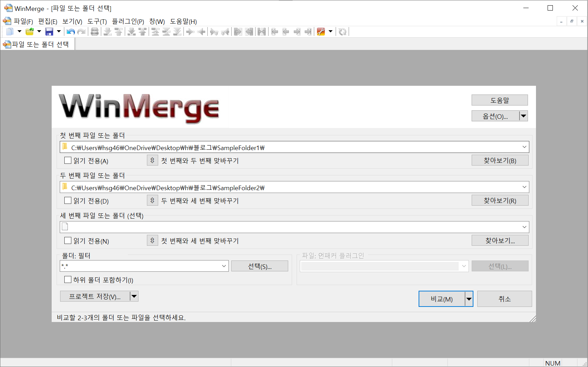
Task: Open the arrow beside 프로젝트 저장(V)...
Action: pos(134,296)
